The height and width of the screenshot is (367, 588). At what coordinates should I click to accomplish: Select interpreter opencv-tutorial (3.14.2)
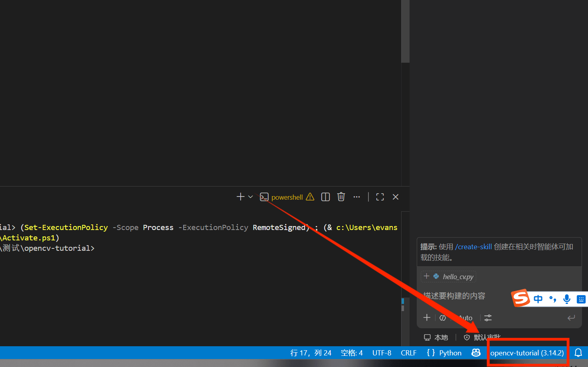(527, 353)
